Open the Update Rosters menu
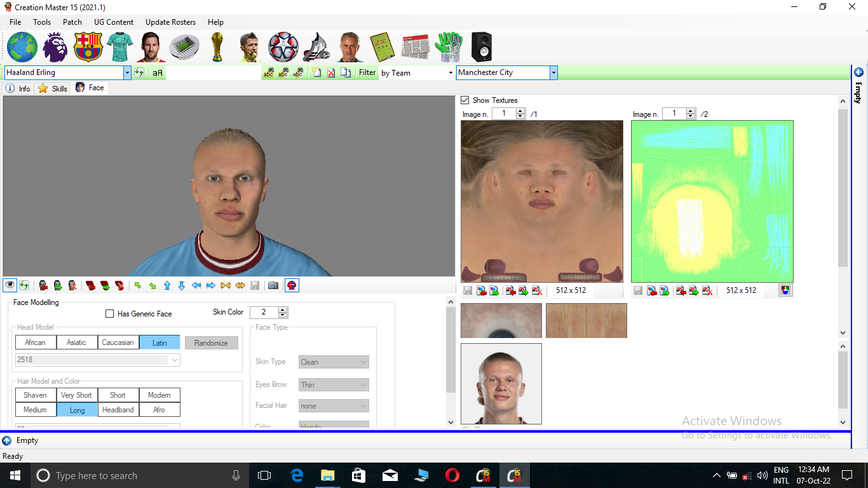This screenshot has width=868, height=488. (170, 22)
